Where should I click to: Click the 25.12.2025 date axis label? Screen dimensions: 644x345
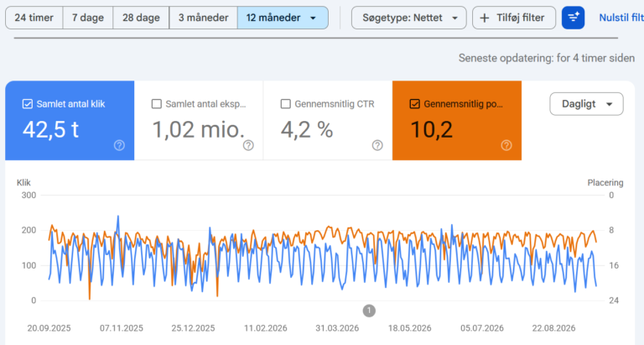193,328
